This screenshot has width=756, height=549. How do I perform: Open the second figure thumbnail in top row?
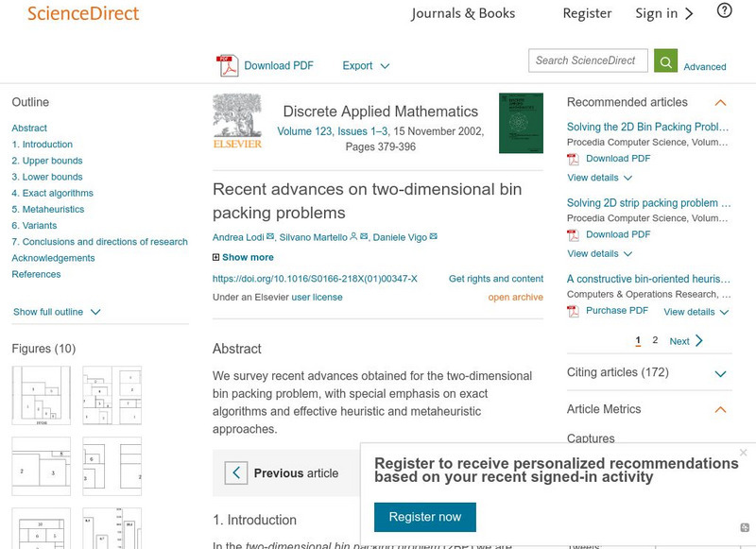click(x=112, y=395)
